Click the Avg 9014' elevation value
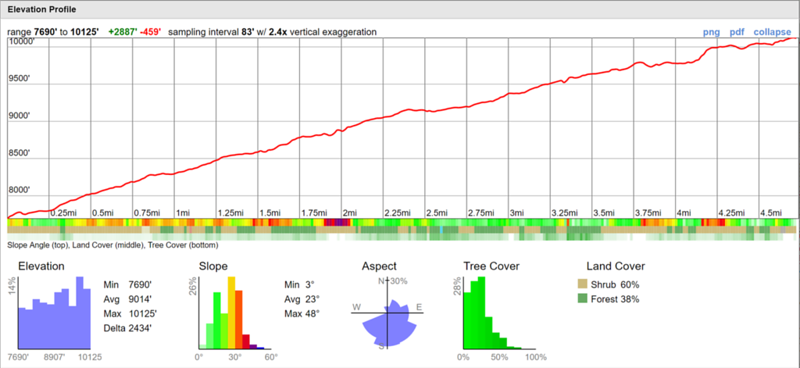The image size is (800, 368). click(x=128, y=299)
